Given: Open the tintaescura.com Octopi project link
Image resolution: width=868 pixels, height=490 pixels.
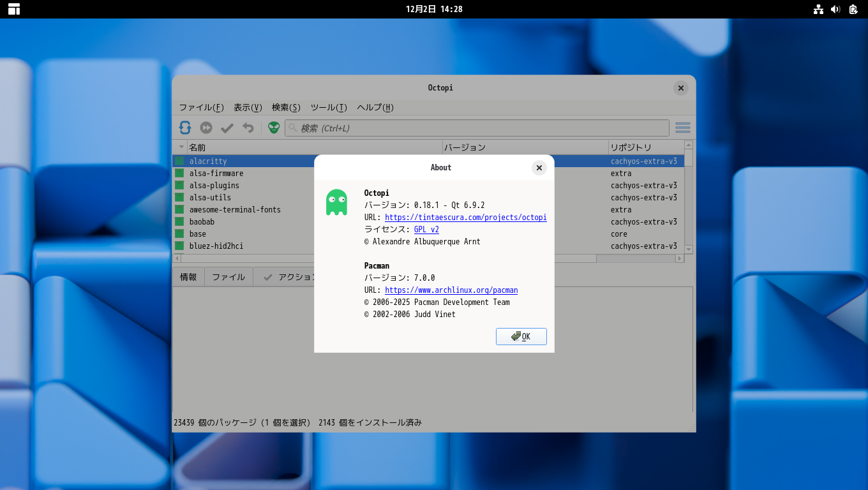Looking at the screenshot, I should (x=466, y=218).
